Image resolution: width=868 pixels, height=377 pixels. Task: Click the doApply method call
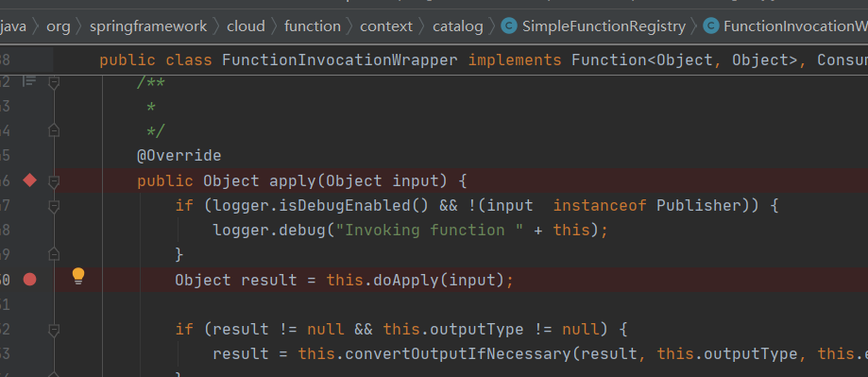[x=406, y=280]
